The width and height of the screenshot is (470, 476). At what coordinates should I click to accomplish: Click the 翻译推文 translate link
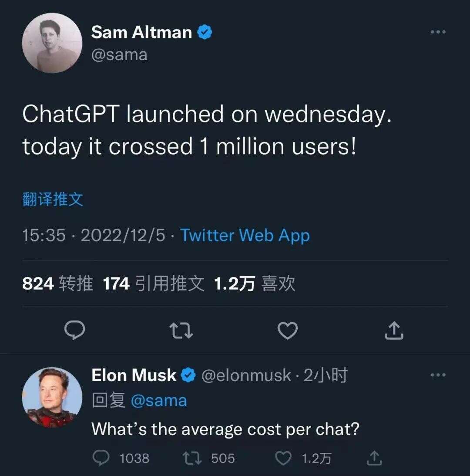pyautogui.click(x=53, y=199)
